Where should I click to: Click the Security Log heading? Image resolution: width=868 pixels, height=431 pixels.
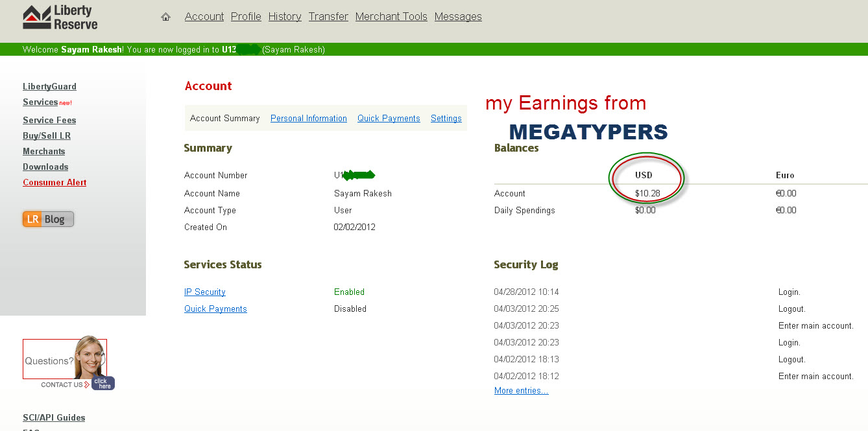click(x=526, y=264)
